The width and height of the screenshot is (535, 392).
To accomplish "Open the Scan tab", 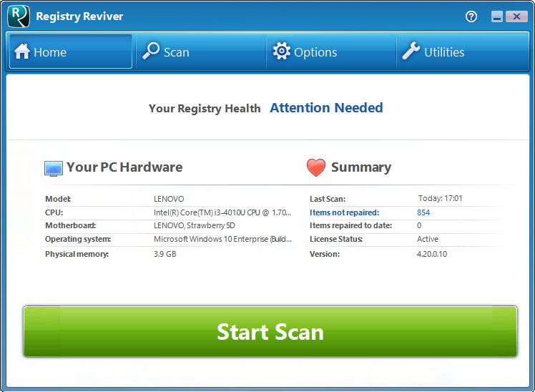I will (x=201, y=52).
